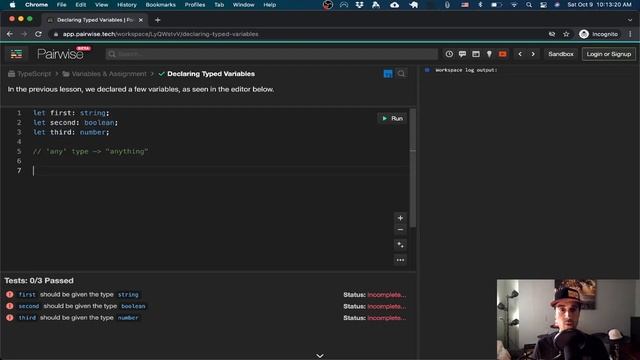Open the Window menu

(x=243, y=5)
